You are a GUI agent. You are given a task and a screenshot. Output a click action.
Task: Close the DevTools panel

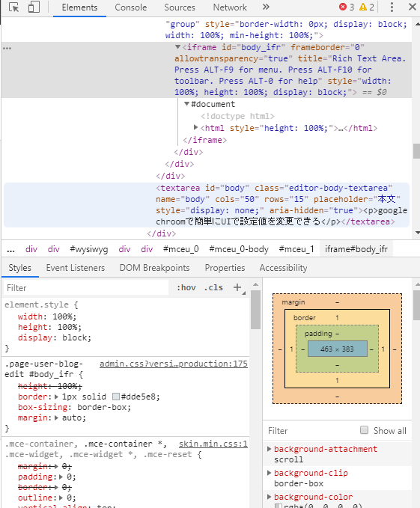pyautogui.click(x=413, y=7)
